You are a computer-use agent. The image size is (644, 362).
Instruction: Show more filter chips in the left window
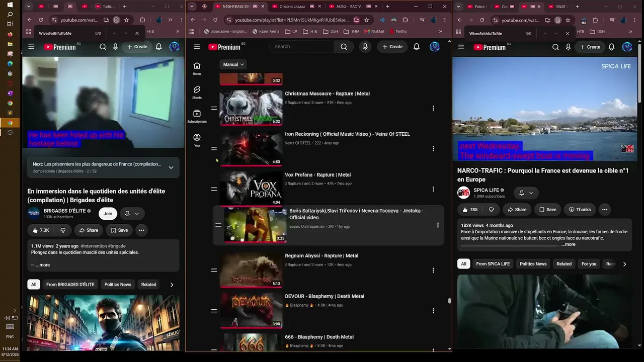pyautogui.click(x=172, y=285)
